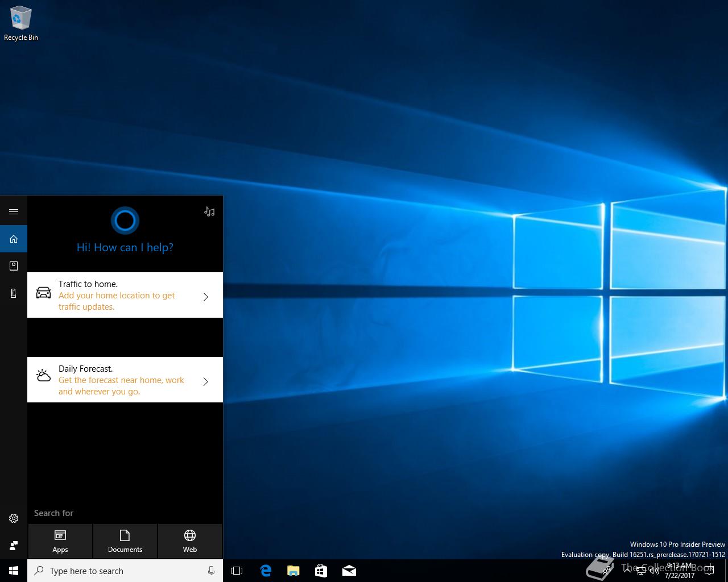Click the search magnifier icon
728x582 pixels.
[x=39, y=571]
